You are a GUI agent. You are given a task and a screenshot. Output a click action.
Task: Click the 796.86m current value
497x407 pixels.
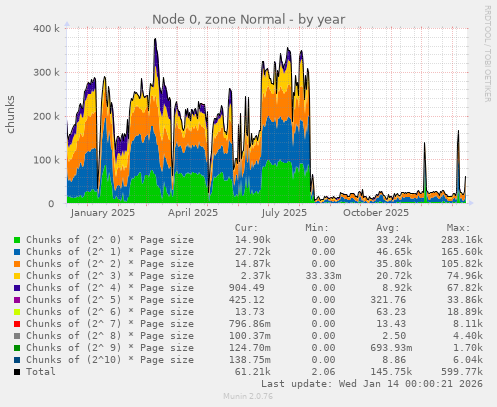click(250, 324)
